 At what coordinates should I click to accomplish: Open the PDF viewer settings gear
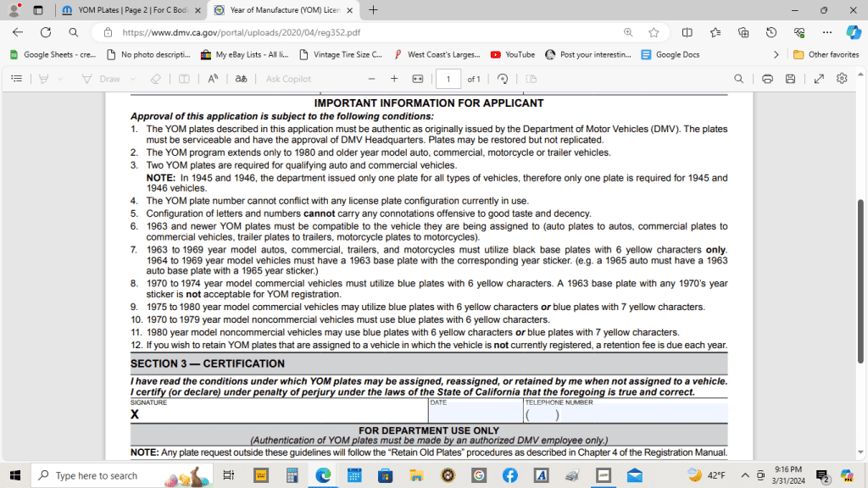point(842,78)
